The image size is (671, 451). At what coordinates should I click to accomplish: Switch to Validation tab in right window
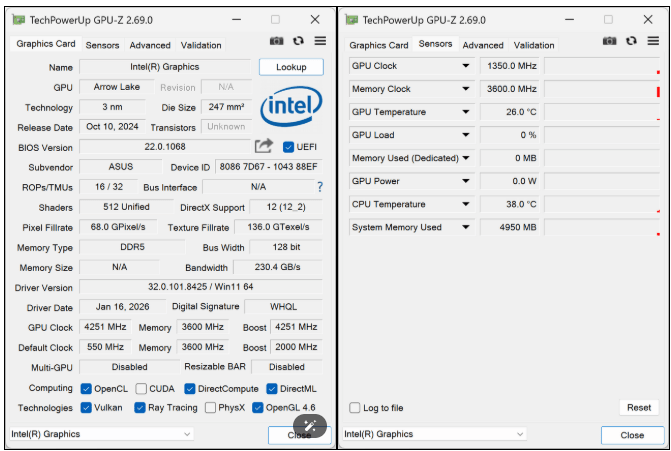(x=534, y=45)
